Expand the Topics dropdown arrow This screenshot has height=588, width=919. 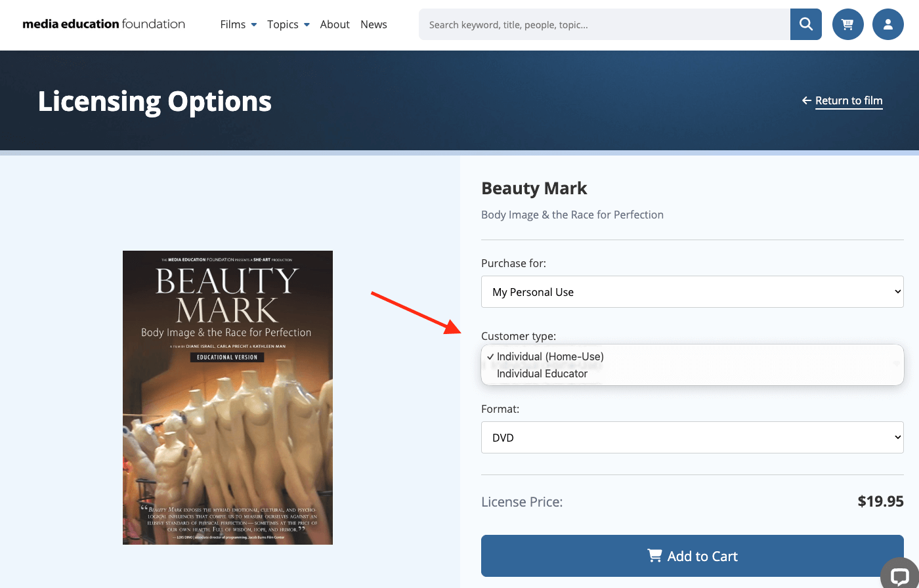coord(307,25)
